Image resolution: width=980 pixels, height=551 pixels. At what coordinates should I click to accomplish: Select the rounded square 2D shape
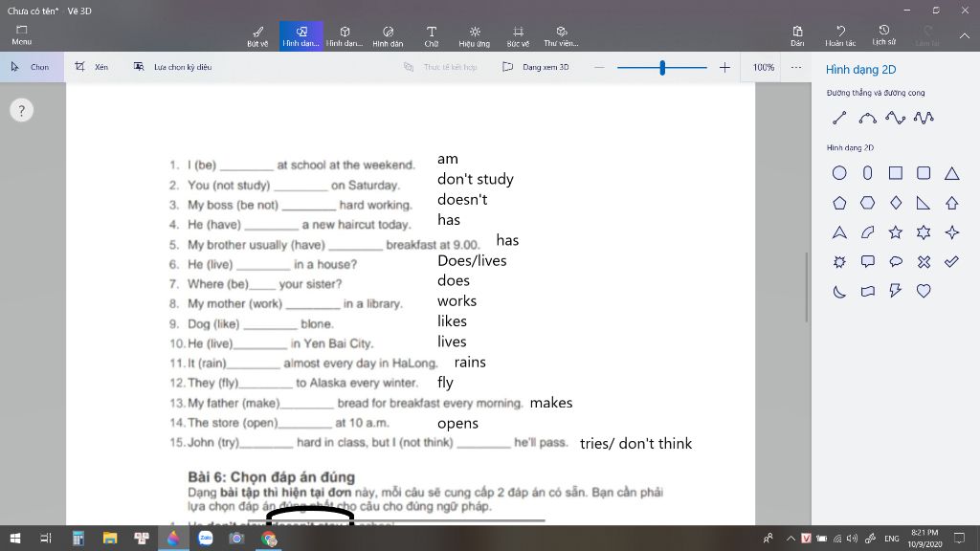[x=924, y=173]
